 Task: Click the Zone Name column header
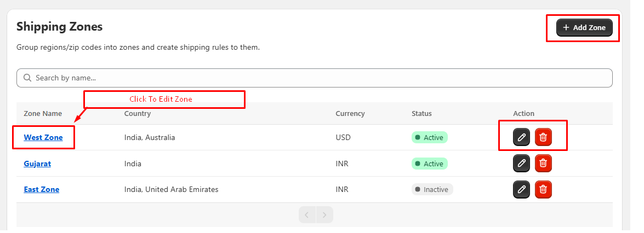point(43,114)
